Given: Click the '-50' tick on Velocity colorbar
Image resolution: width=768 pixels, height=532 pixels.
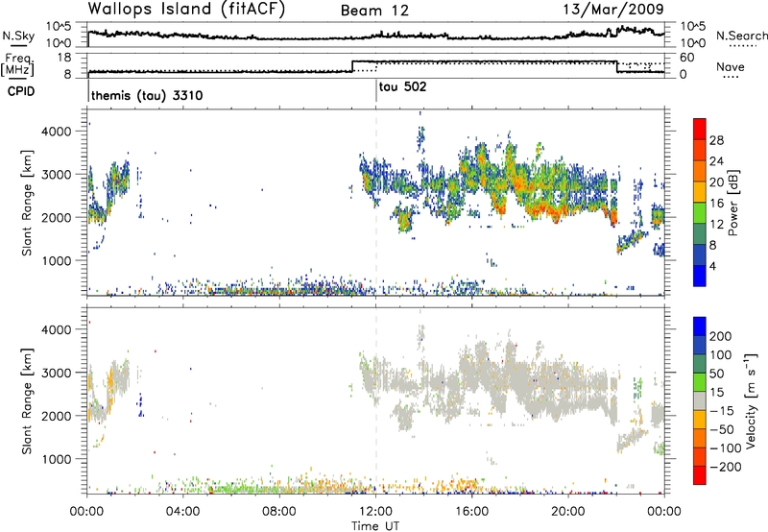Looking at the screenshot, I should pyautogui.click(x=722, y=429).
